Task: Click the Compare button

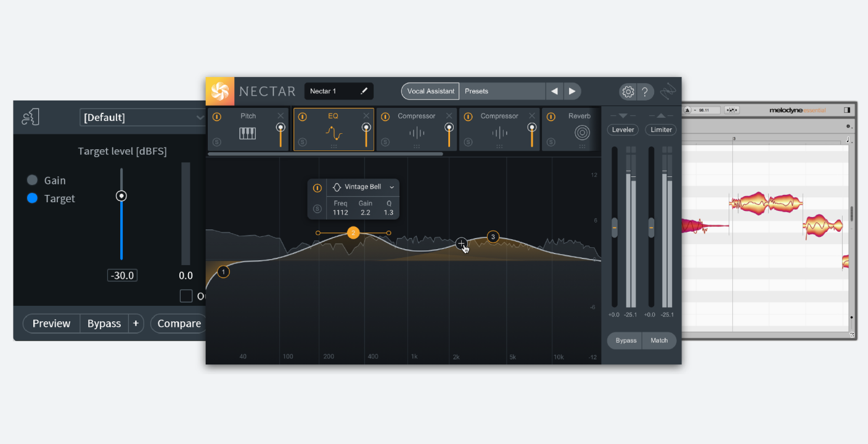Action: click(x=179, y=323)
